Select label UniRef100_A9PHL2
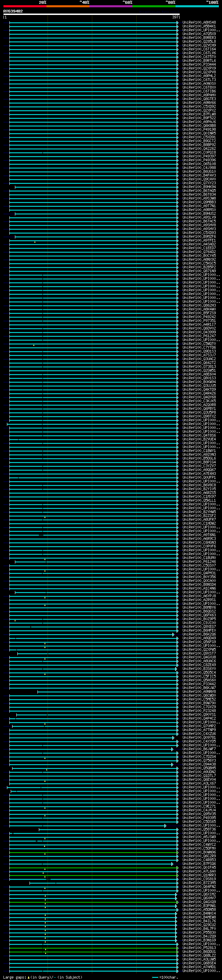The height and width of the screenshot is (980, 222). 199,76
